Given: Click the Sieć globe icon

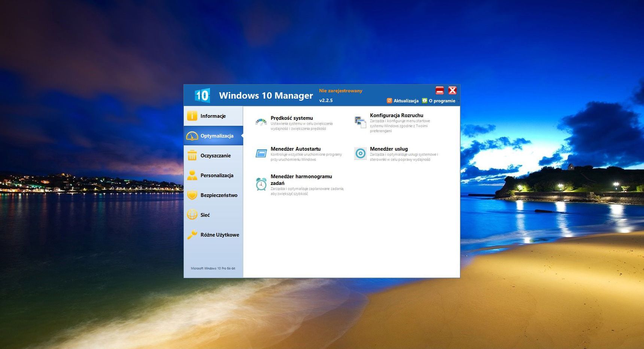Looking at the screenshot, I should 192,215.
